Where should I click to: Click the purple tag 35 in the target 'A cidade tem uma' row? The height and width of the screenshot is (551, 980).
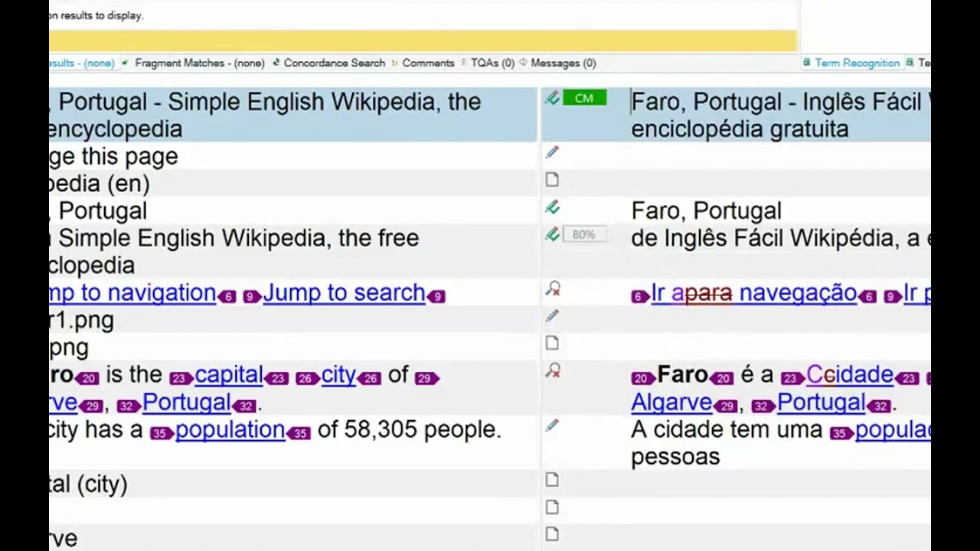coord(841,433)
